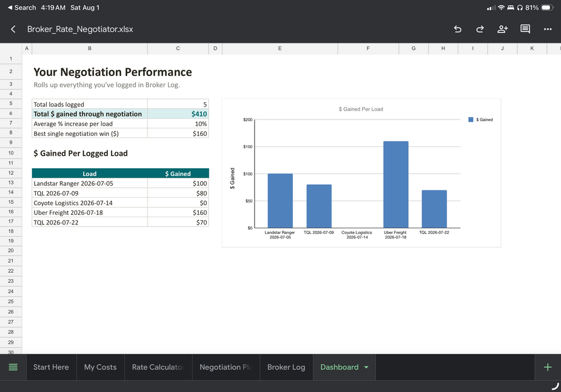Open the share/add people icon
Viewport: 561px width, 392px height.
pyautogui.click(x=502, y=29)
